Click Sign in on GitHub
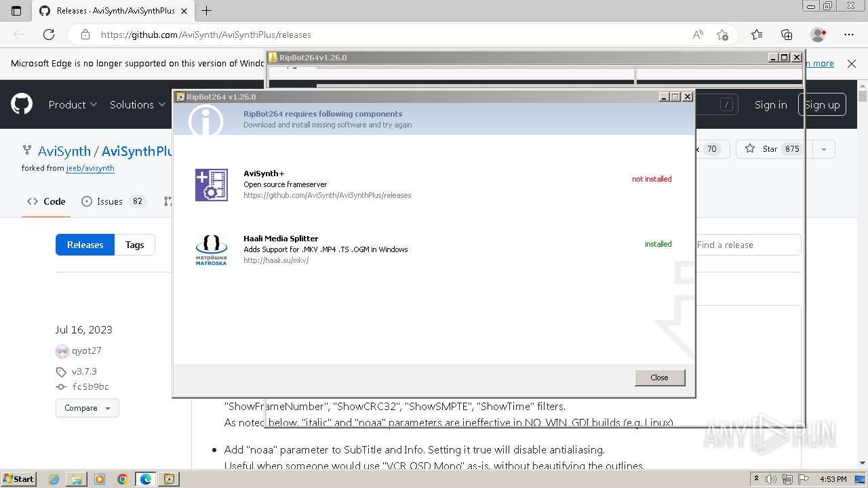Image resolution: width=868 pixels, height=488 pixels. pyautogui.click(x=771, y=104)
